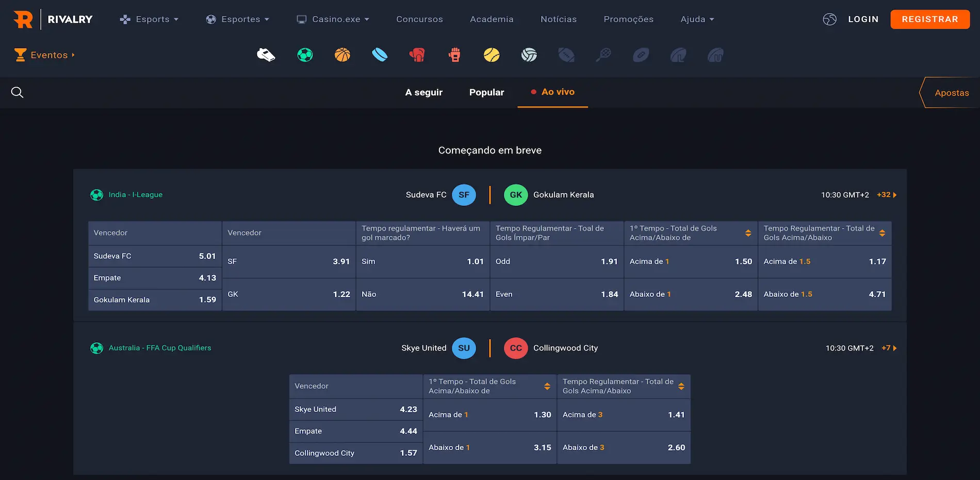Expand the Casino.exe dropdown
The image size is (980, 480).
point(333,19)
